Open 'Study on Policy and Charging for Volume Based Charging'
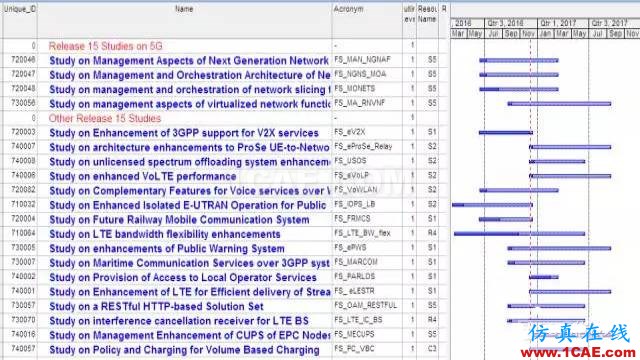The height and width of the screenshot is (360, 640). tap(184, 350)
